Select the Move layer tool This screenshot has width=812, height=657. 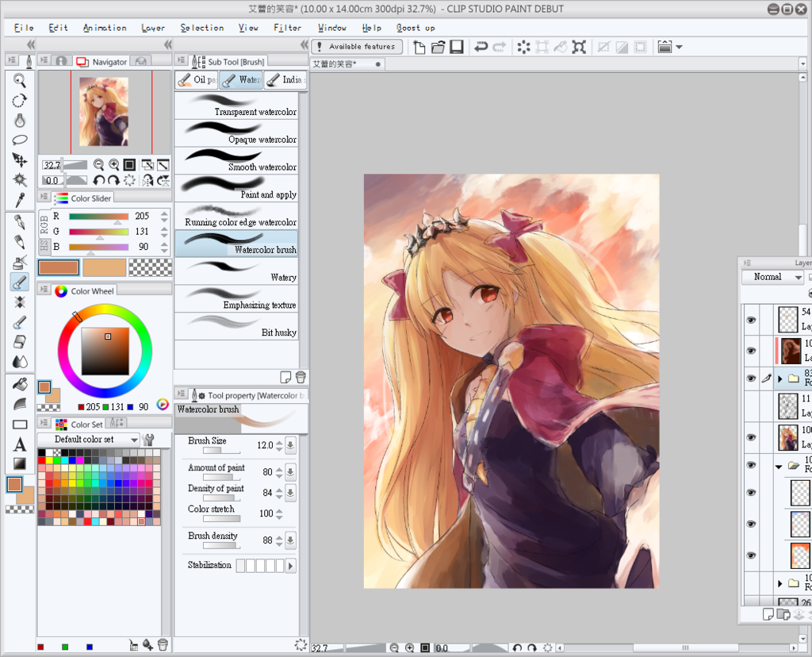20,160
